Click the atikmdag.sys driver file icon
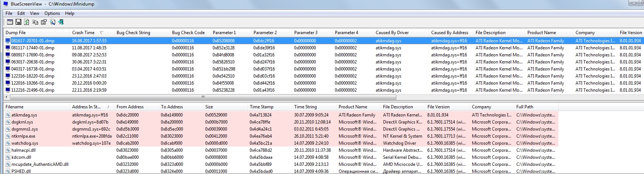This screenshot has height=174, width=644. click(x=8, y=115)
